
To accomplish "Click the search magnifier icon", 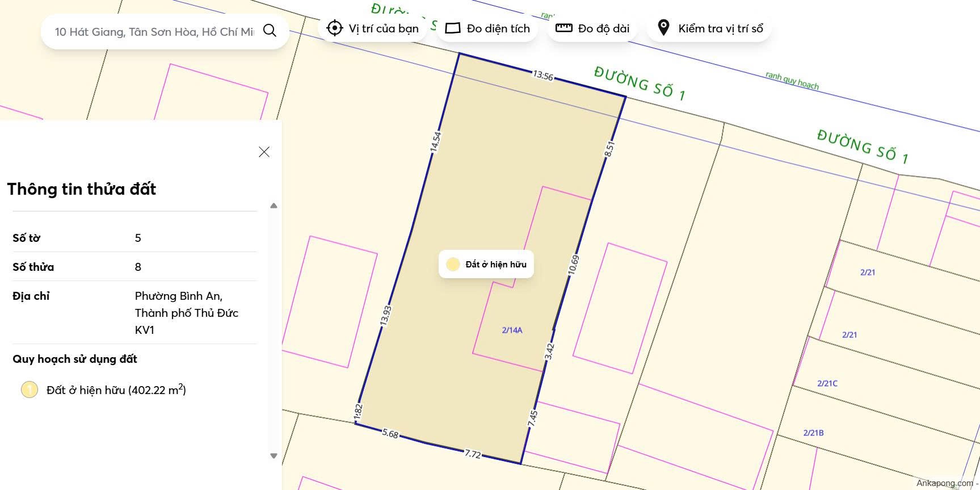I will (270, 31).
